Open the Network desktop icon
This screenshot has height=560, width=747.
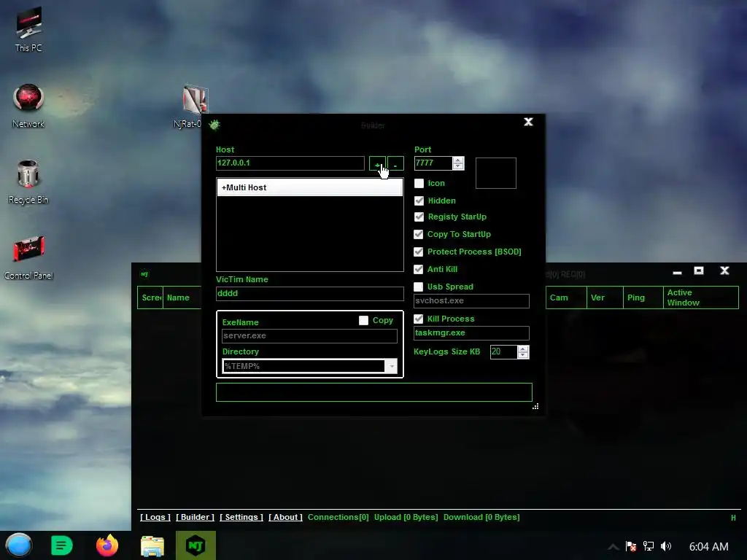pos(28,106)
